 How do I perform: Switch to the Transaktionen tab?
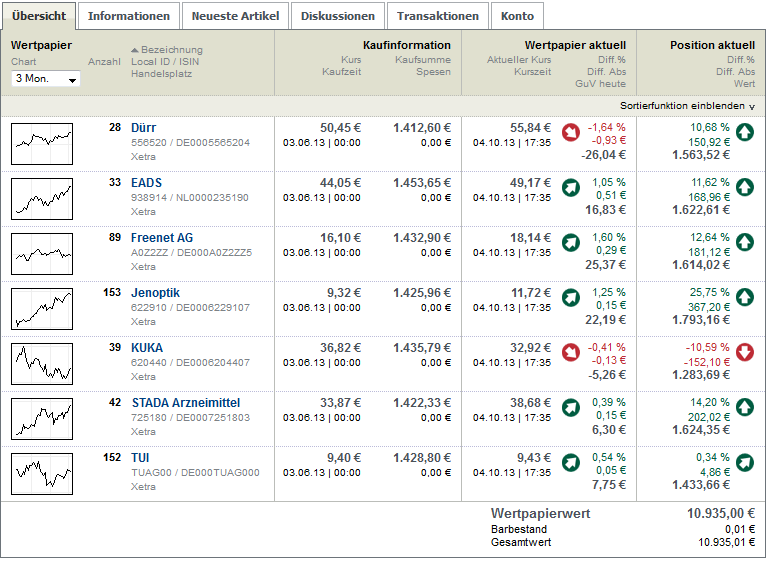tap(438, 16)
